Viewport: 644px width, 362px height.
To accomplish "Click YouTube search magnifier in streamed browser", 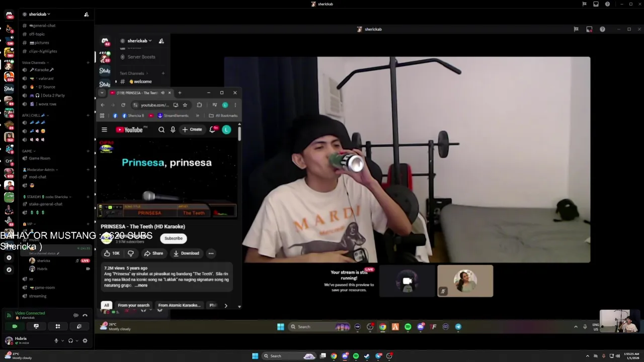I will (162, 130).
